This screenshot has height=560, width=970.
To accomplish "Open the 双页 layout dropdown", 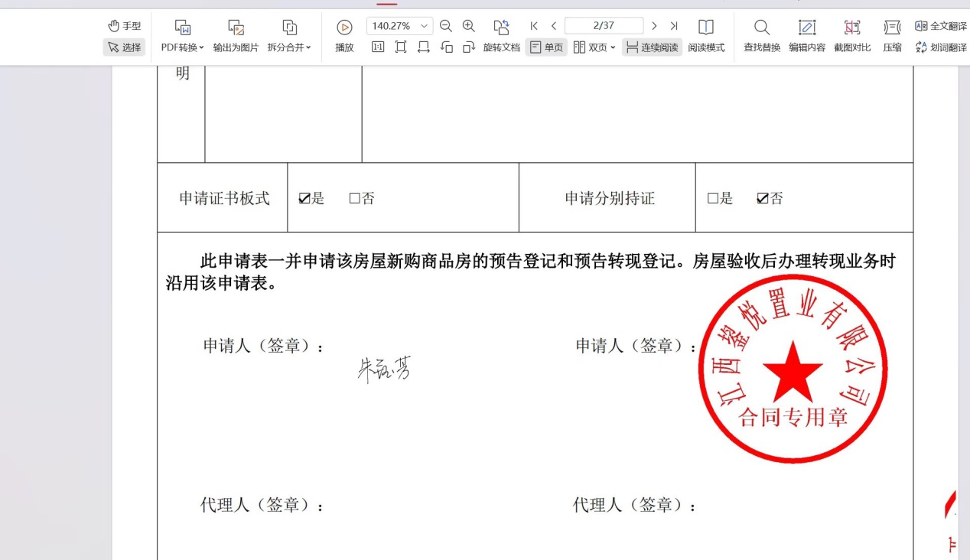I will (x=595, y=47).
